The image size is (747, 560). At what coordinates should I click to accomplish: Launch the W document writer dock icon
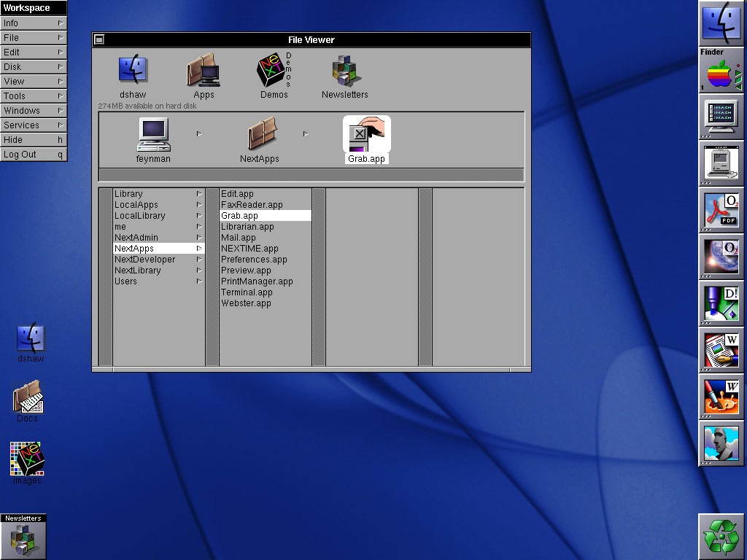[721, 349]
